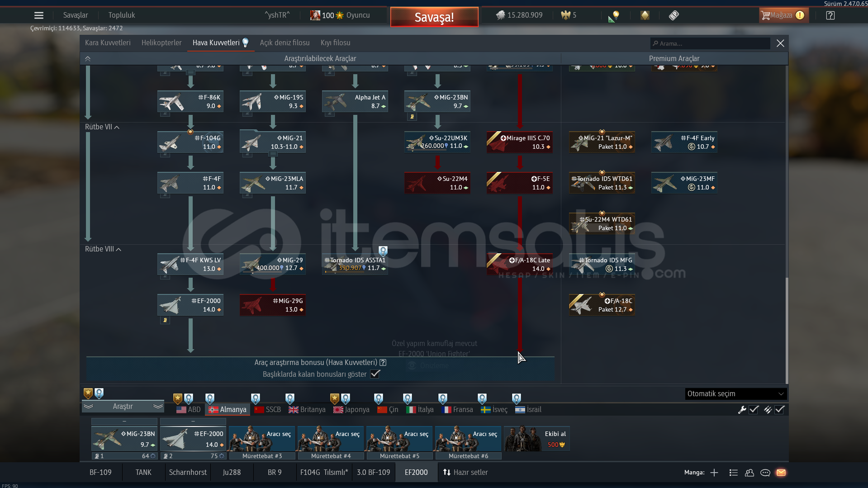Click the badge icon under MiG-23BN tree card
Screen dimensions: 868x488
412,117
